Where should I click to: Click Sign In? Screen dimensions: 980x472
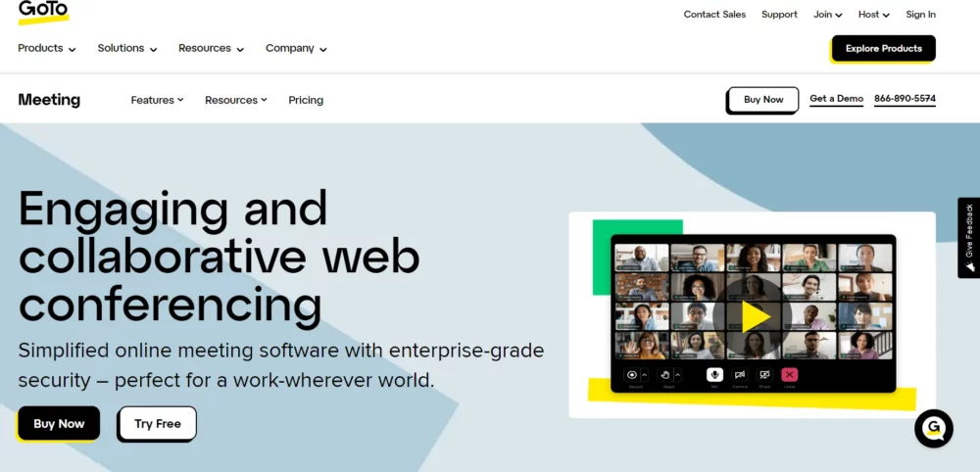pyautogui.click(x=920, y=15)
